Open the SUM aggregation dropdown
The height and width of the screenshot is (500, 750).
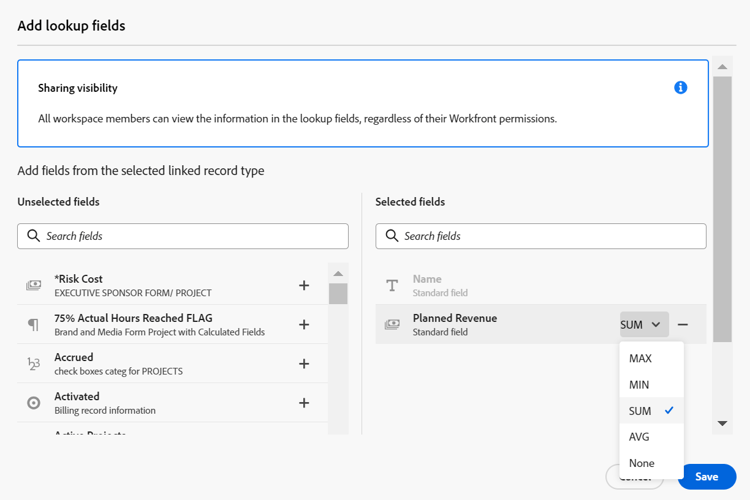point(644,325)
